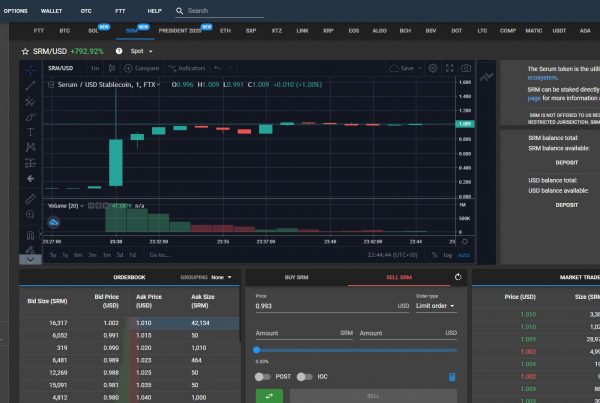Select the left arrow icon tool
Image resolution: width=600 pixels, height=403 pixels.
click(31, 178)
